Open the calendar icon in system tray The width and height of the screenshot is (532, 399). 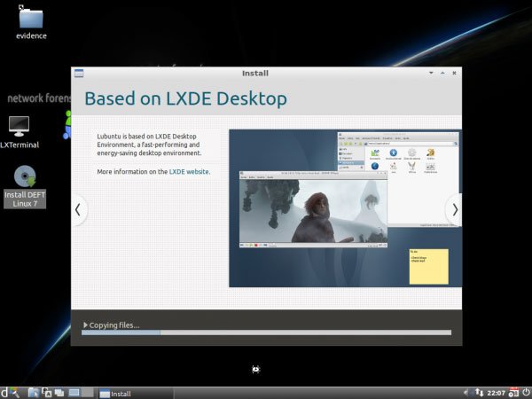513,393
